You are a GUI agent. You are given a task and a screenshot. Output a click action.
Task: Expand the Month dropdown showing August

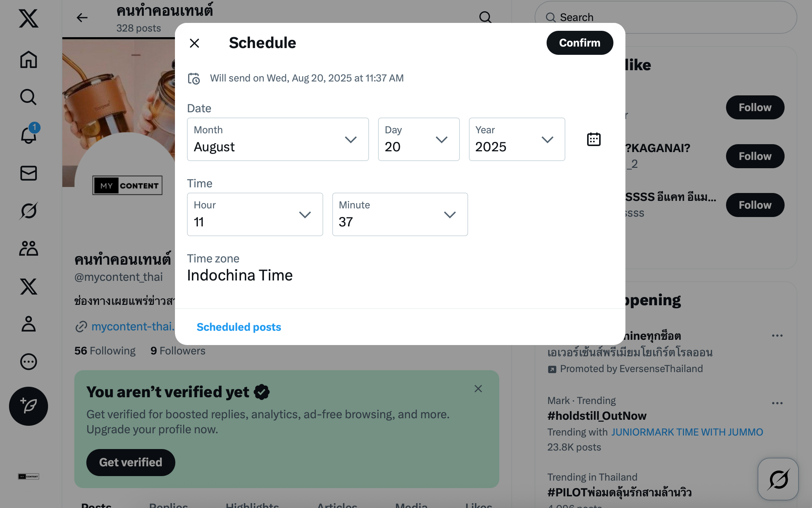coord(278,139)
